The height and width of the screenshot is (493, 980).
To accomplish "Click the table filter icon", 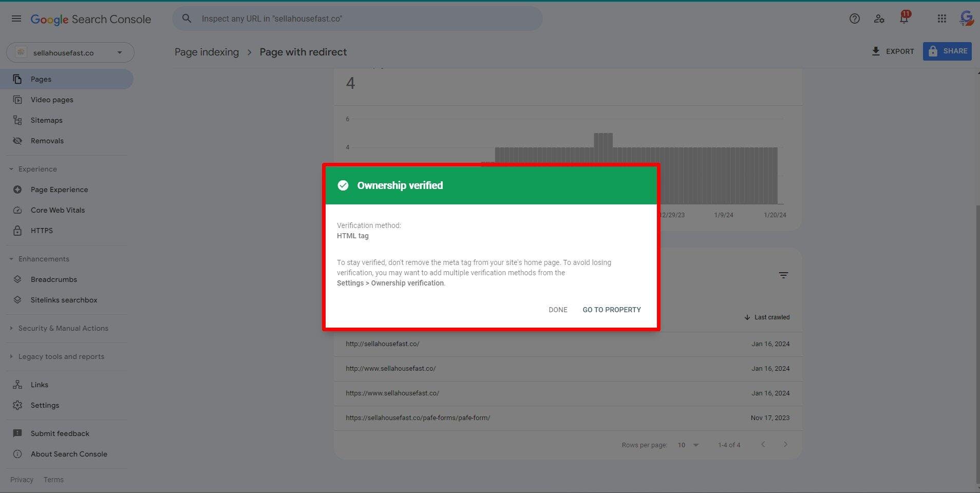I will coord(783,275).
